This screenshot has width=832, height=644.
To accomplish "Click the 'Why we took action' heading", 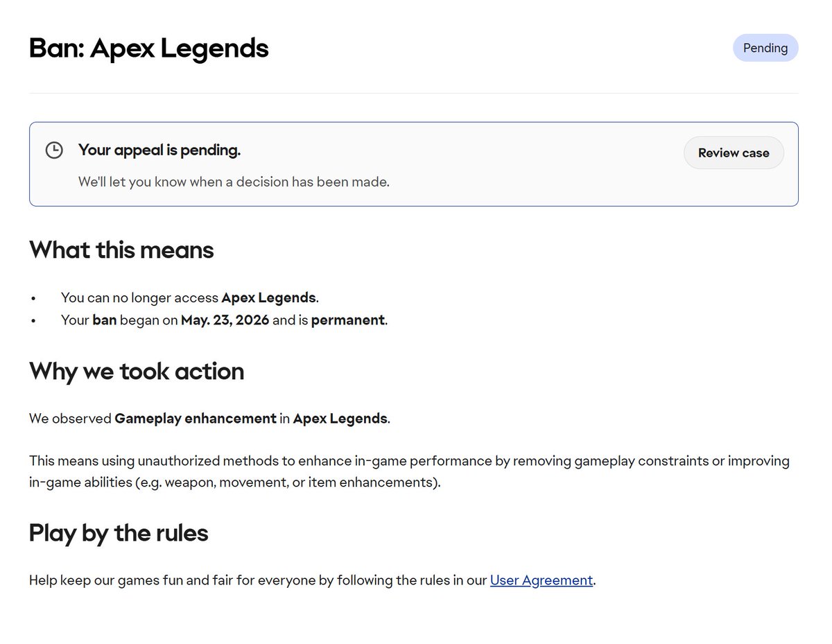I will [x=137, y=372].
